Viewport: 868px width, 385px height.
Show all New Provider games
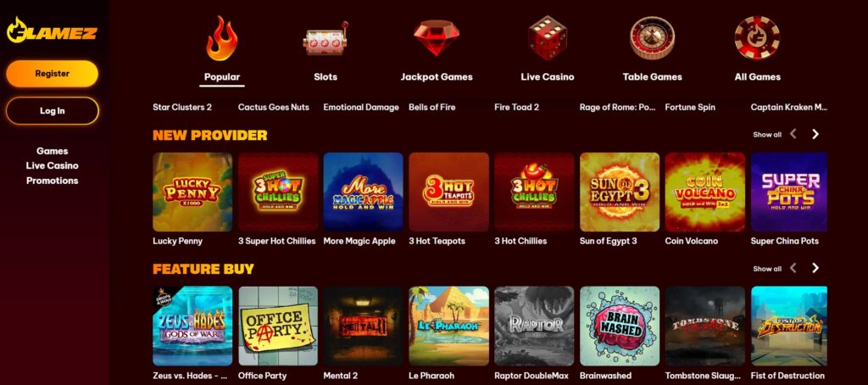click(x=767, y=135)
